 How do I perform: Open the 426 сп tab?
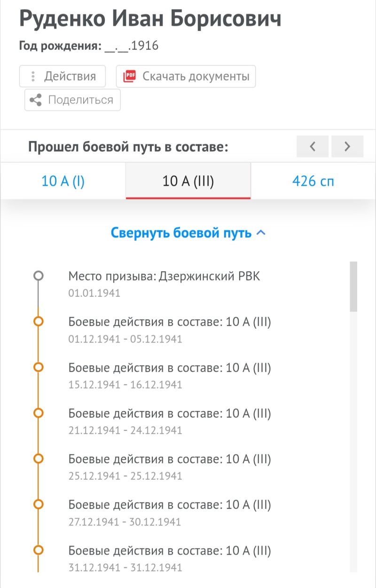tap(313, 181)
